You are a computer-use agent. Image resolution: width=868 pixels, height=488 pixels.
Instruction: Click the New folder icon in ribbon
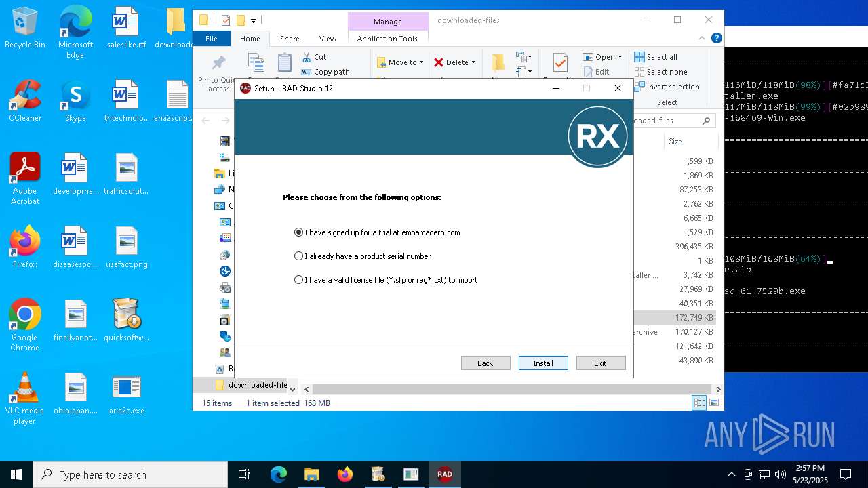pyautogui.click(x=498, y=62)
